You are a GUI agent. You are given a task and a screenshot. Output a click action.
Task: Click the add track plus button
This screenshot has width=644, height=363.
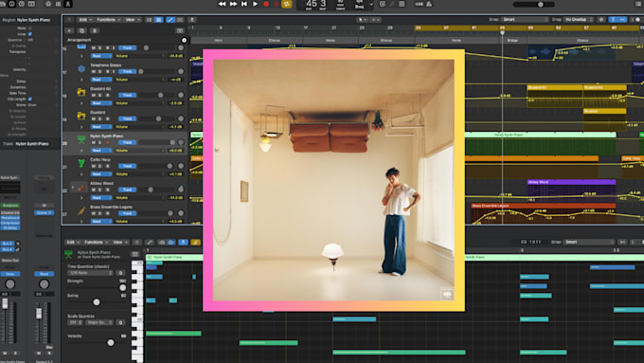tap(69, 31)
